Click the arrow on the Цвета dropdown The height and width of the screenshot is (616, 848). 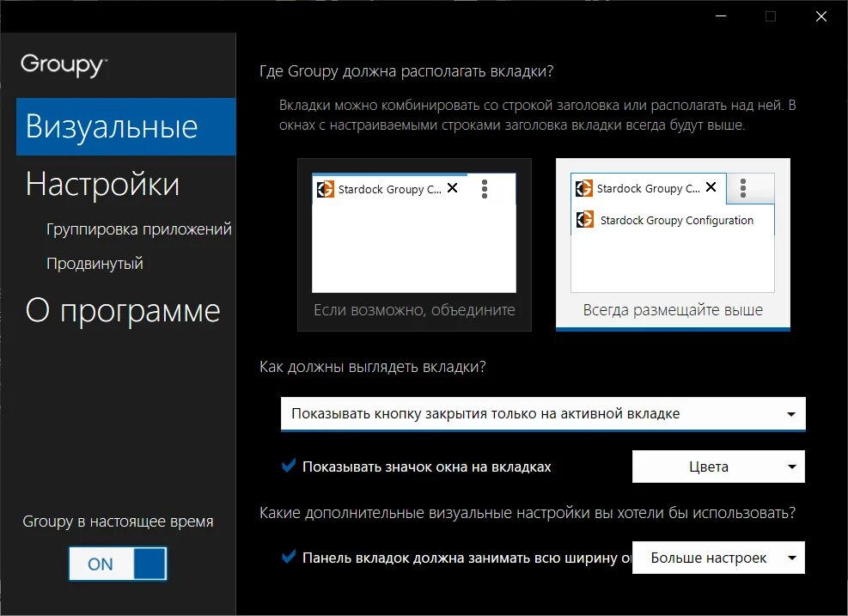(792, 467)
